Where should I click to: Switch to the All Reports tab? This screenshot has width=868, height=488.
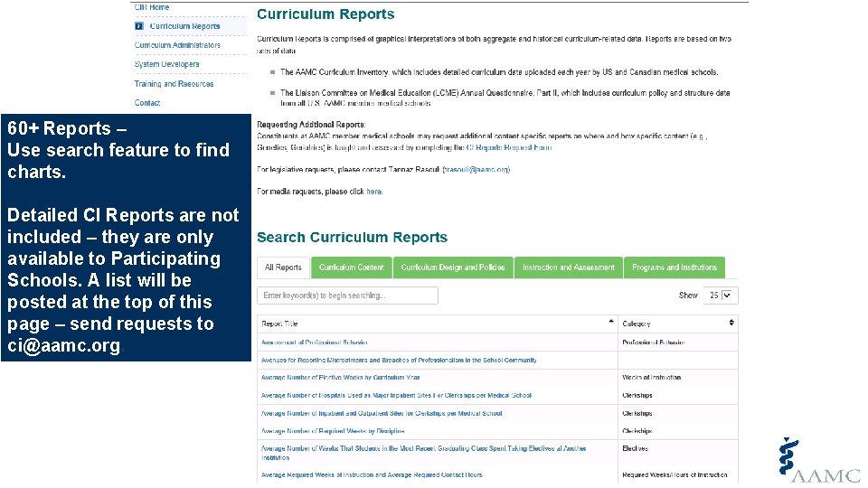(x=283, y=267)
